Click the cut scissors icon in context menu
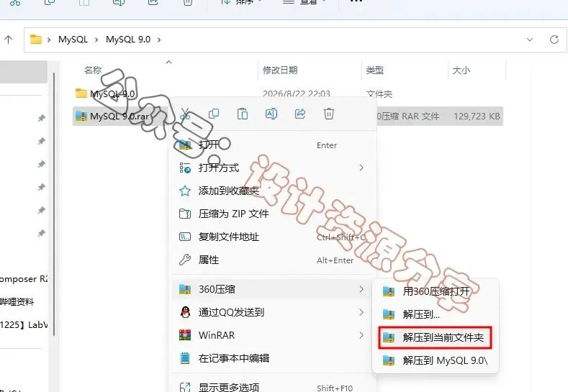 [185, 114]
